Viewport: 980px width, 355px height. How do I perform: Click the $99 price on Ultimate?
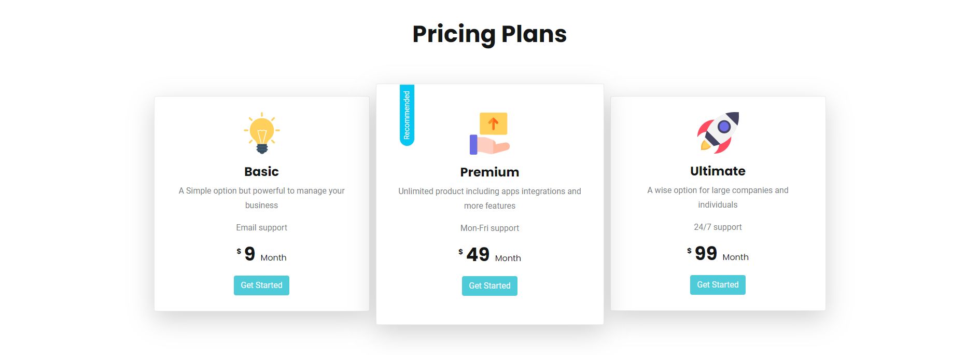(x=706, y=253)
